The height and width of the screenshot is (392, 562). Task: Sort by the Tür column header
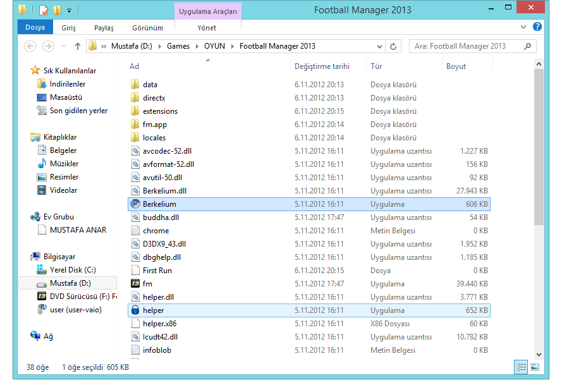(376, 66)
